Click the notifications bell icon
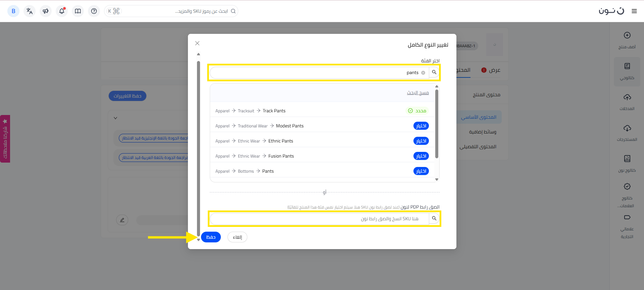This screenshot has height=290, width=644. 62,11
